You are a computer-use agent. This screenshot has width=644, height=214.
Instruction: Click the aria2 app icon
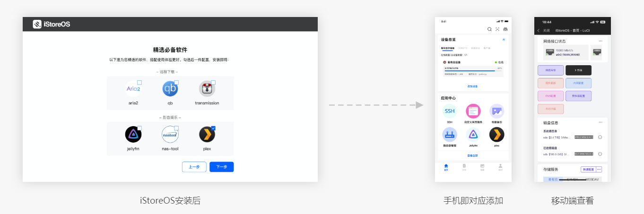[x=133, y=89]
